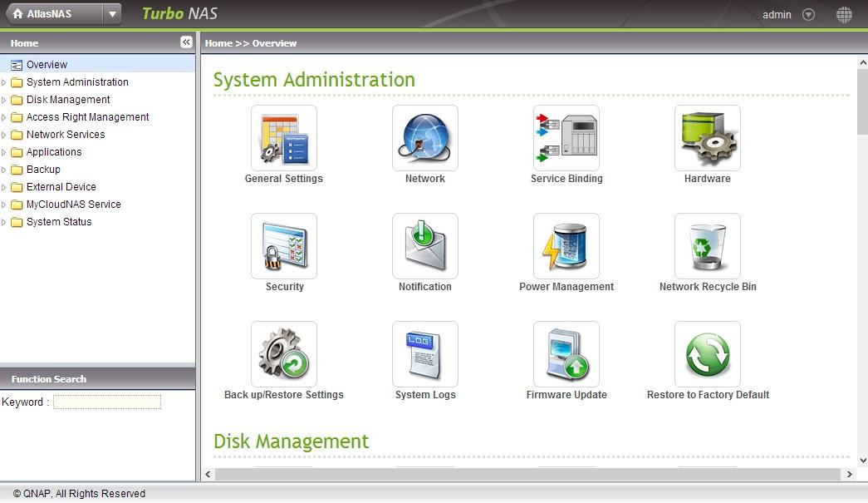The height and width of the screenshot is (503, 868).
Task: Click the AtlasNAS home button
Action: (54, 14)
